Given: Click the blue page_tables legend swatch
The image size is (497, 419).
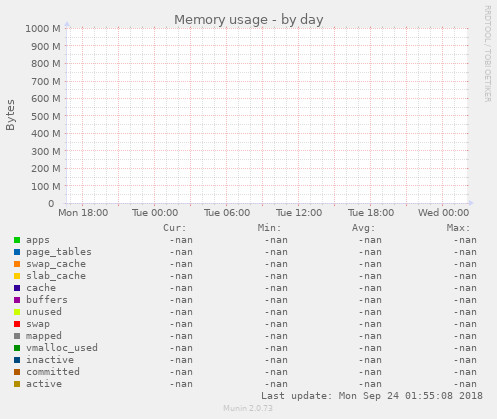Looking at the screenshot, I should click(x=17, y=252).
